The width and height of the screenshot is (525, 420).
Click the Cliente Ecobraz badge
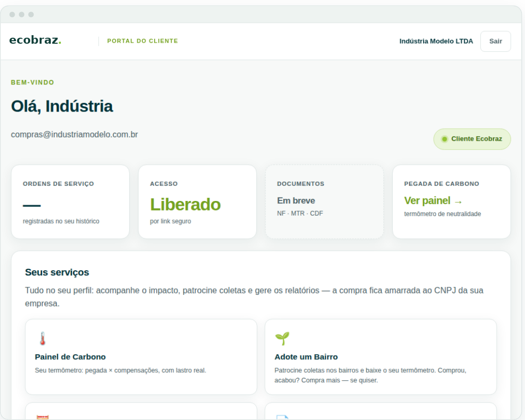pyautogui.click(x=472, y=139)
